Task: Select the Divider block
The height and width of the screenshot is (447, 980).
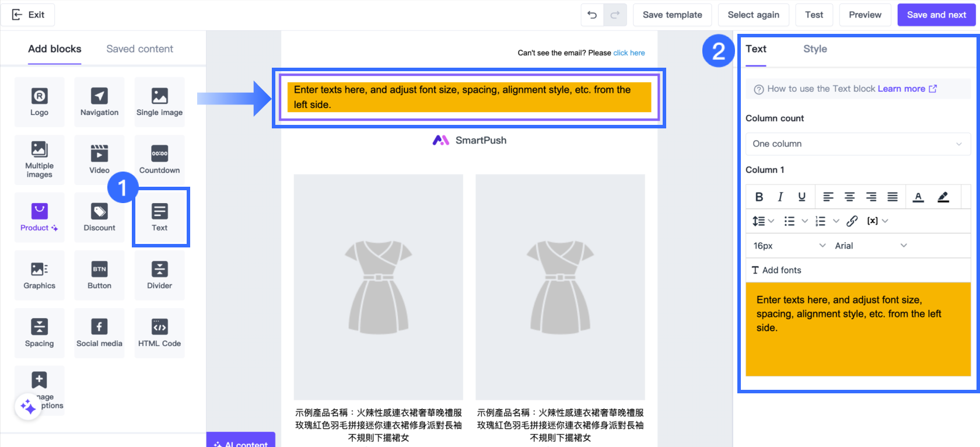Action: click(159, 275)
